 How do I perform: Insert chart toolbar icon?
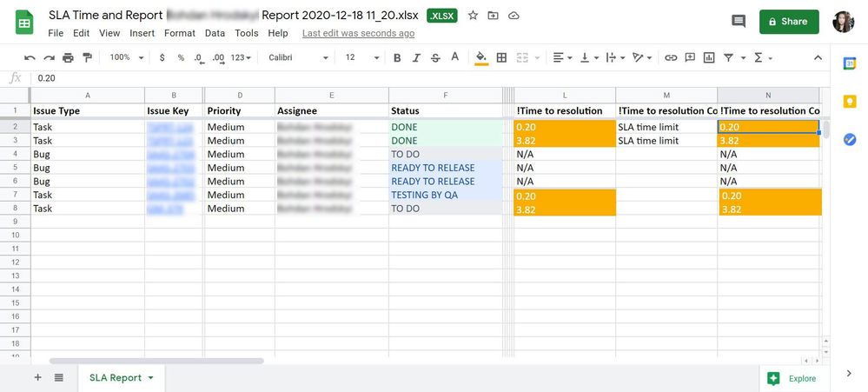click(709, 57)
